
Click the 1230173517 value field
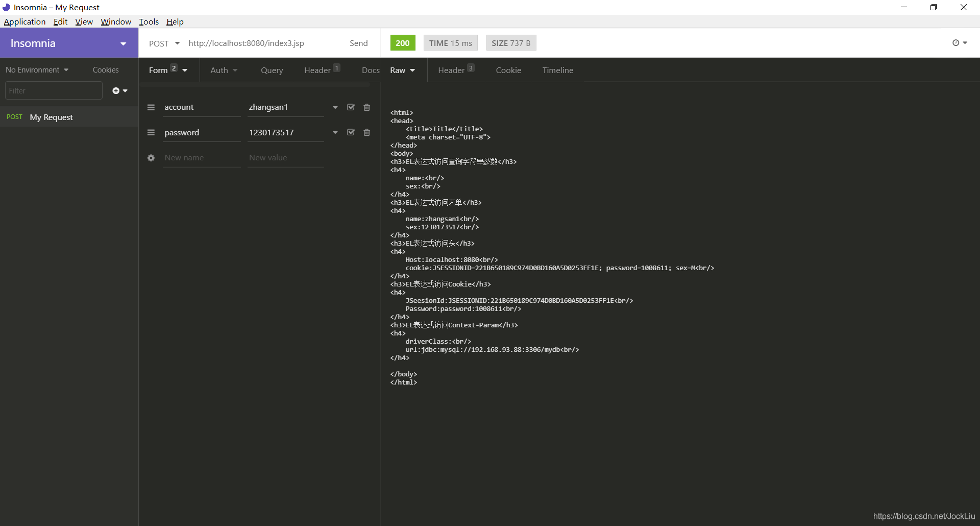pos(286,132)
